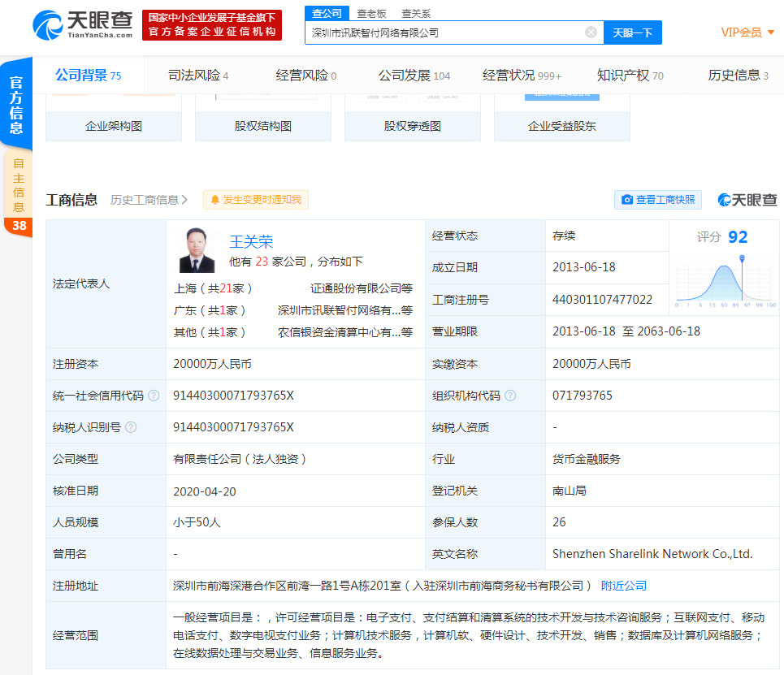Screen dimensions: 784x675
Task: Click 南山局 registration authority value
Action: 569,491
